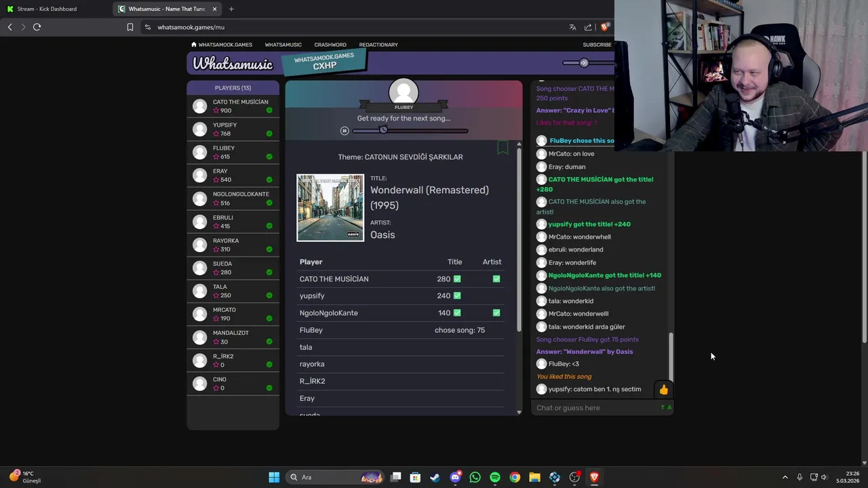Click CATO THE MUSİCİAN title checkbox
Screen dimensions: 868x488
click(x=457, y=279)
